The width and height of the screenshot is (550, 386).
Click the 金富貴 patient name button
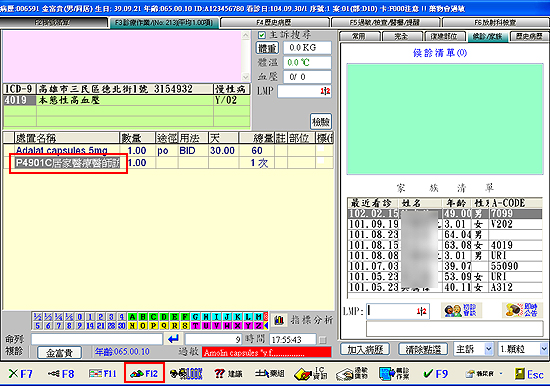pyautogui.click(x=59, y=353)
